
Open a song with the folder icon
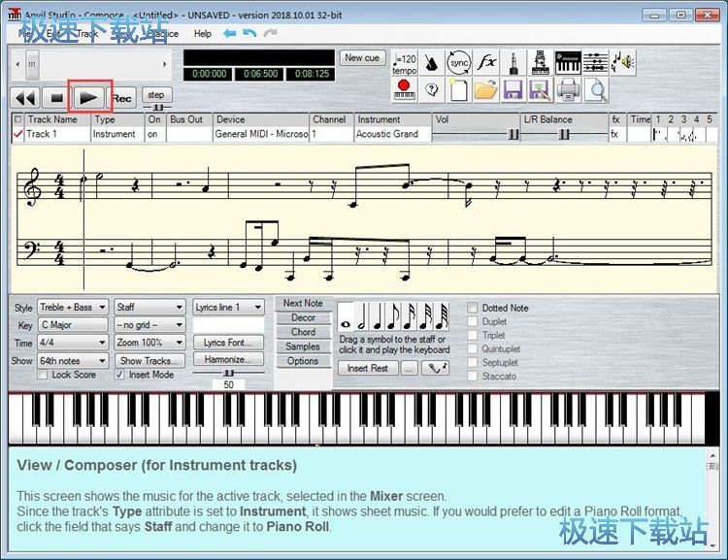tap(486, 90)
